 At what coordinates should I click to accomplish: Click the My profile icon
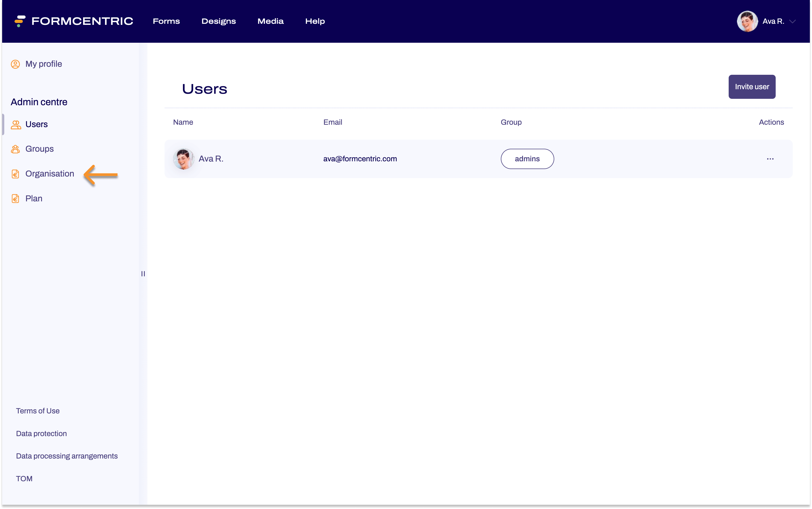pos(15,64)
